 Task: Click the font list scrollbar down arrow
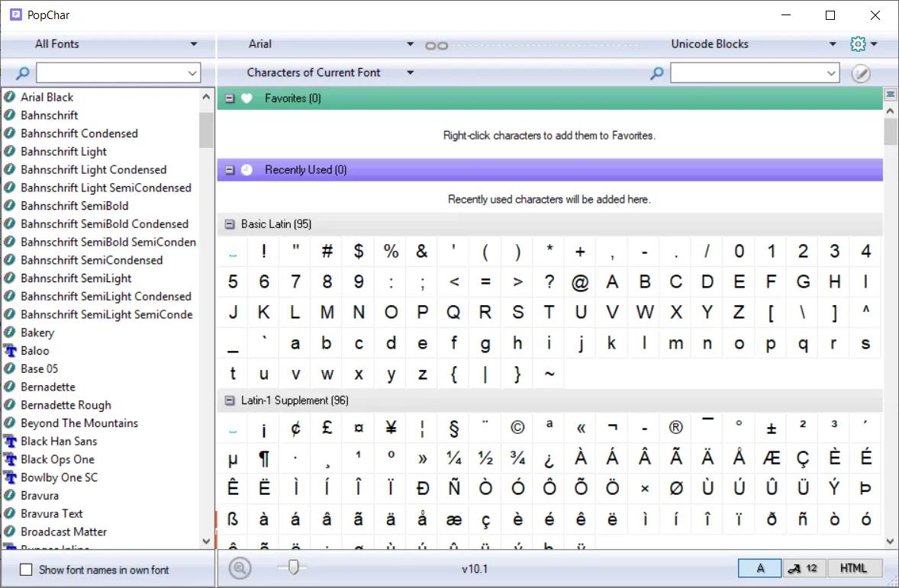click(x=206, y=541)
